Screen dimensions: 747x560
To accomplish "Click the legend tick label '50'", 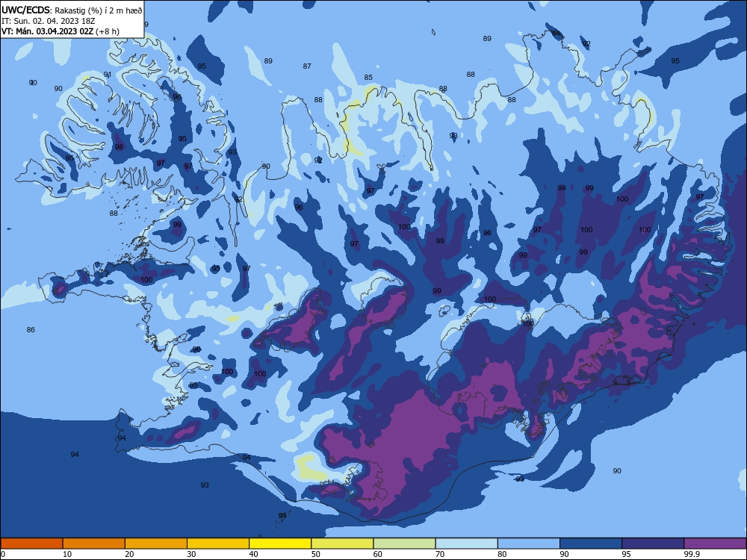I will [x=316, y=554].
